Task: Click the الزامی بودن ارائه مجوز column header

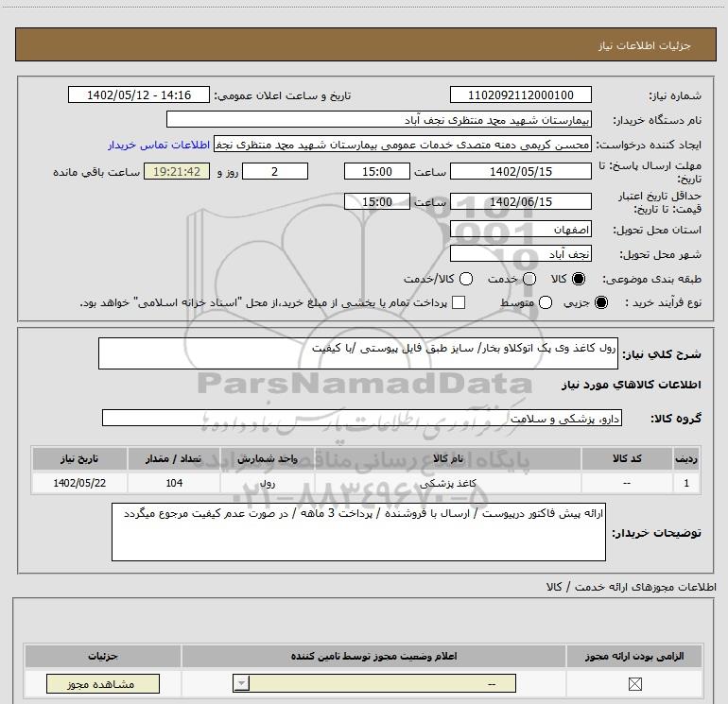Action: pos(634,656)
